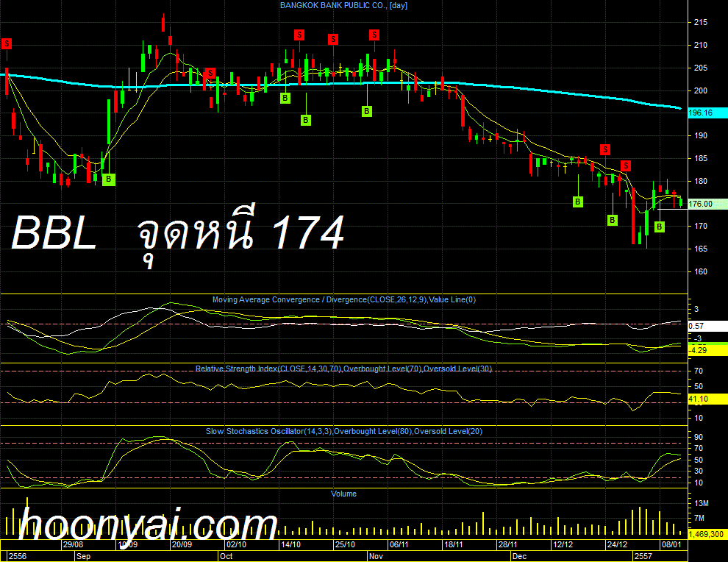The width and height of the screenshot is (728, 562).
Task: Click the 215 price axis label
Action: click(701, 22)
